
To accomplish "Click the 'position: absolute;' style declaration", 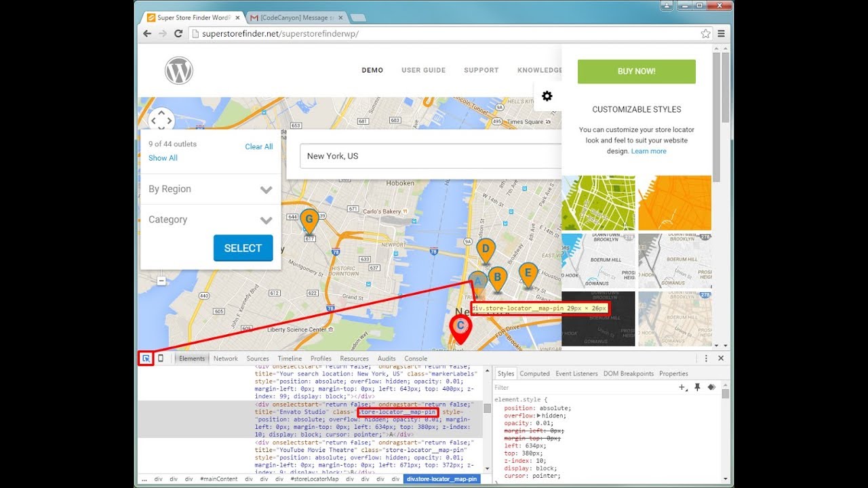I will coord(538,408).
